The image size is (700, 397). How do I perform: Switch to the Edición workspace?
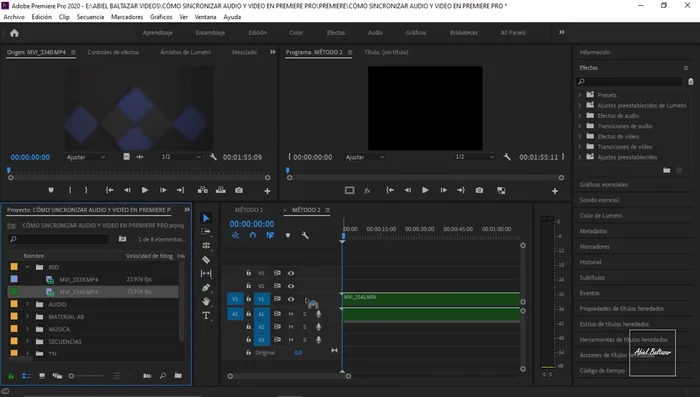(258, 33)
